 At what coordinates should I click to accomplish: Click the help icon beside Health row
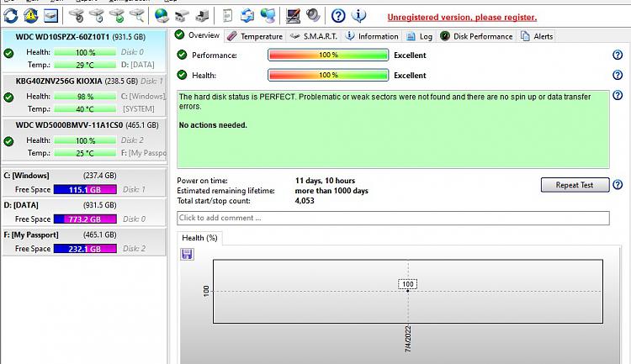click(x=618, y=75)
